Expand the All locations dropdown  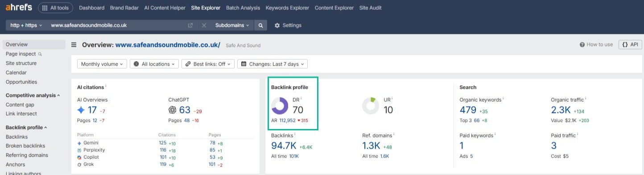pos(155,64)
